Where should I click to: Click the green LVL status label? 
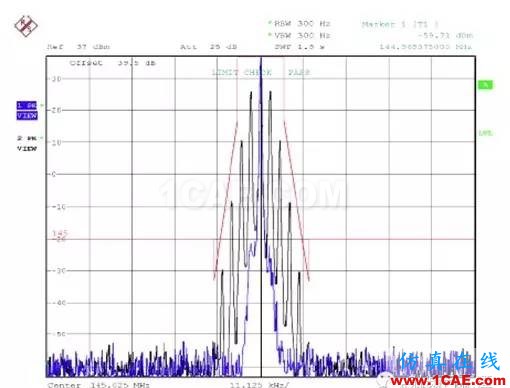coord(485,133)
